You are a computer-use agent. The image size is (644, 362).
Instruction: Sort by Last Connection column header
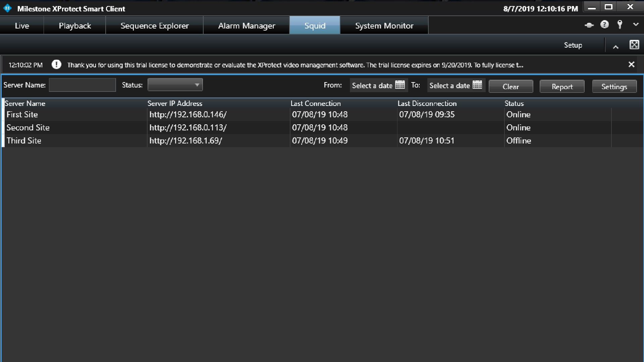316,103
